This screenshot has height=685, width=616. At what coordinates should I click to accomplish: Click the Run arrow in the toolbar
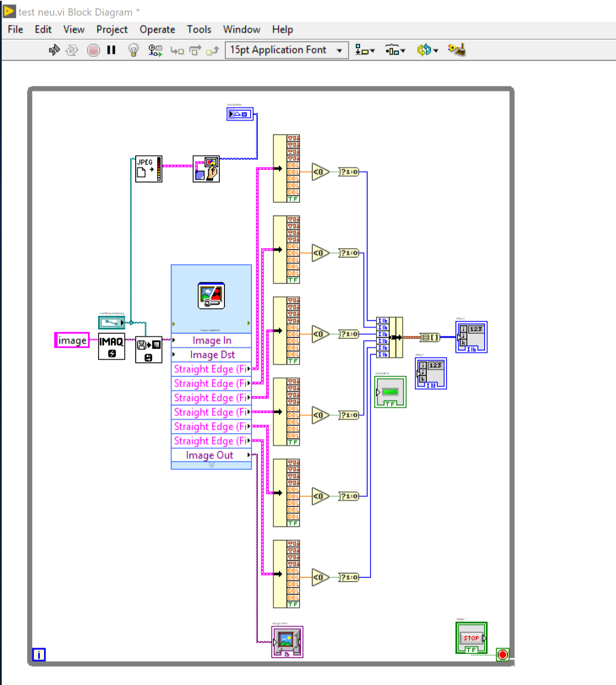click(54, 50)
